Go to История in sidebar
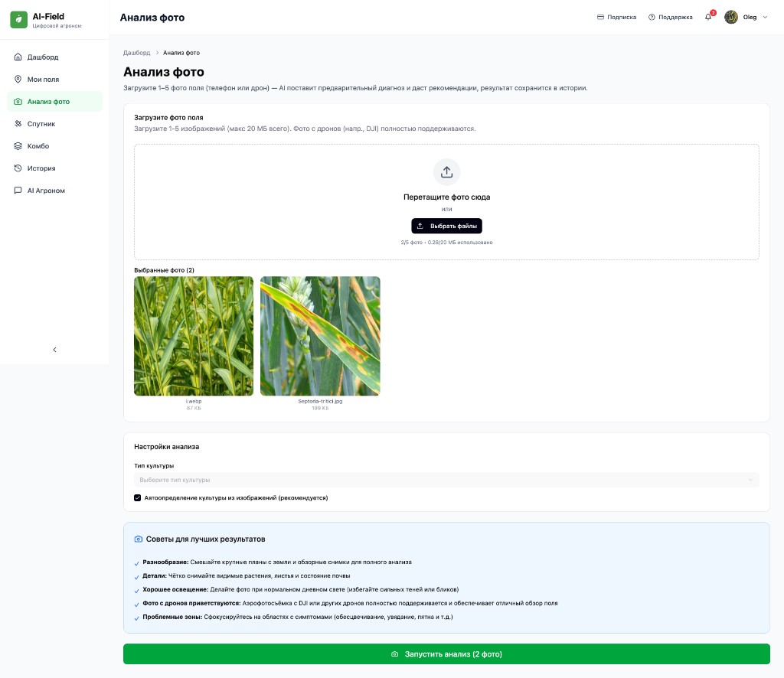The width and height of the screenshot is (784, 678). pos(41,168)
